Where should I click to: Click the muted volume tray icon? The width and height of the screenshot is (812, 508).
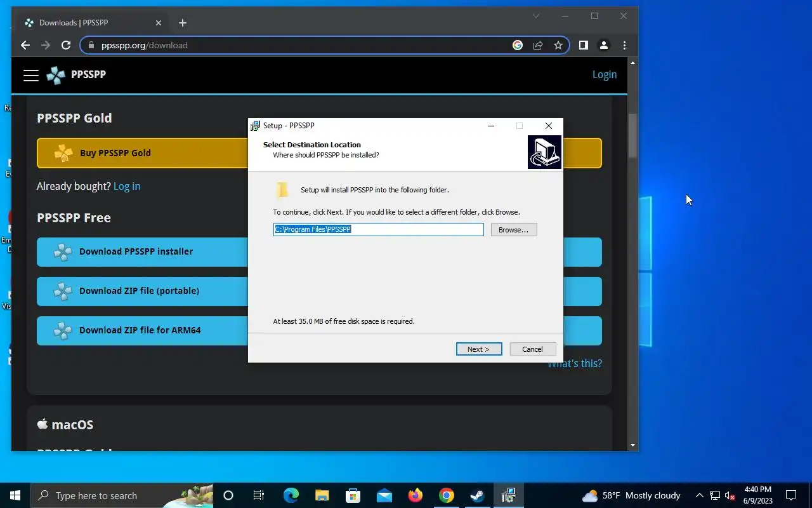[730, 495]
